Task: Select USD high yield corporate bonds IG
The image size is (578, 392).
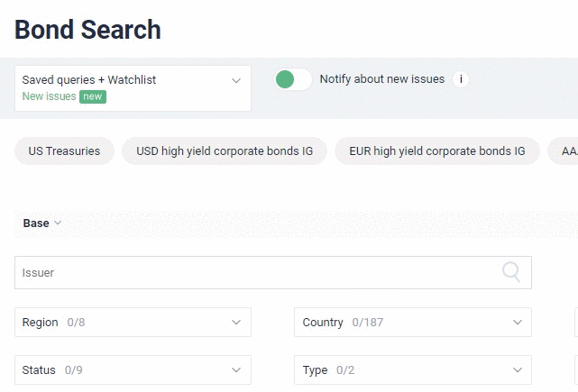Action: 225,151
